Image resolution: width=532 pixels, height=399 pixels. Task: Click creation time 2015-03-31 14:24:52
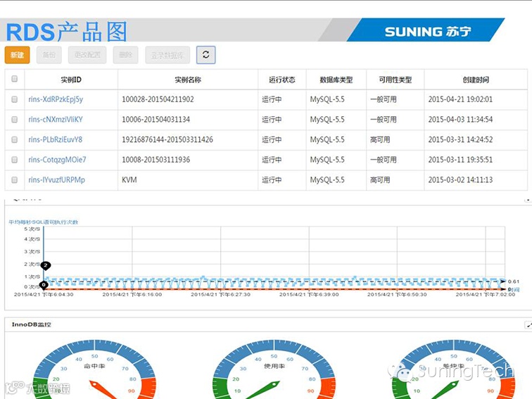460,139
